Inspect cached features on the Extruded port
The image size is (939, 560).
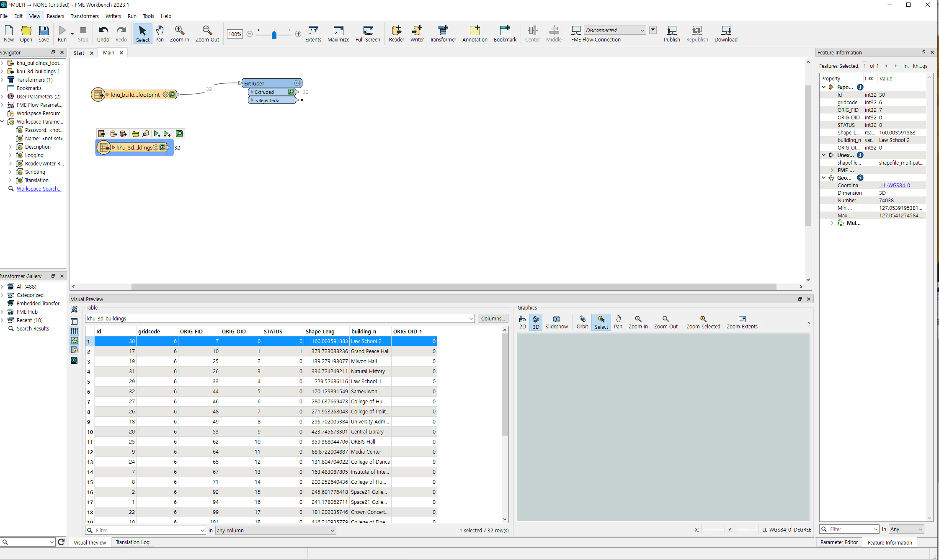click(292, 92)
